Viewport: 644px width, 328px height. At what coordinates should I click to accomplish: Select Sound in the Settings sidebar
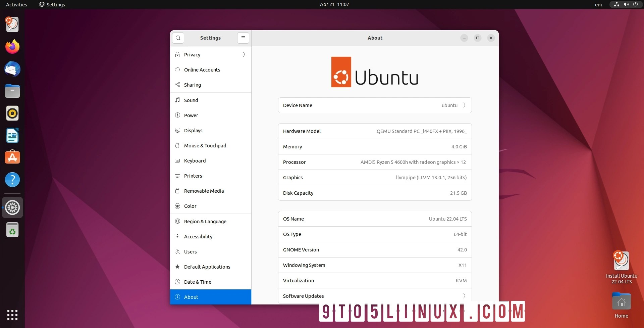(x=191, y=100)
